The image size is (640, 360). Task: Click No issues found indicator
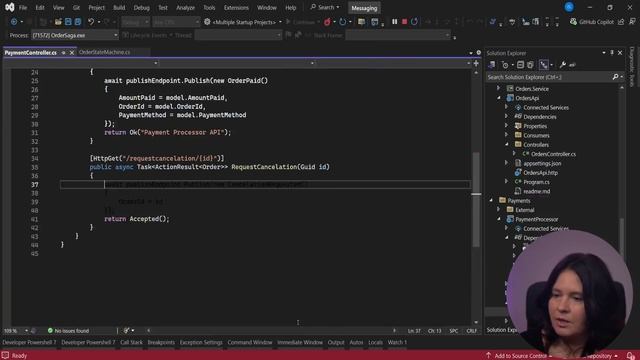click(x=68, y=331)
